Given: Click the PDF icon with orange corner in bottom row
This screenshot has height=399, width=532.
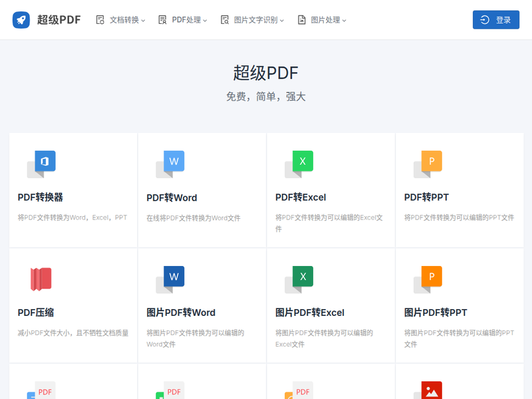Looking at the screenshot, I should coord(299,390).
